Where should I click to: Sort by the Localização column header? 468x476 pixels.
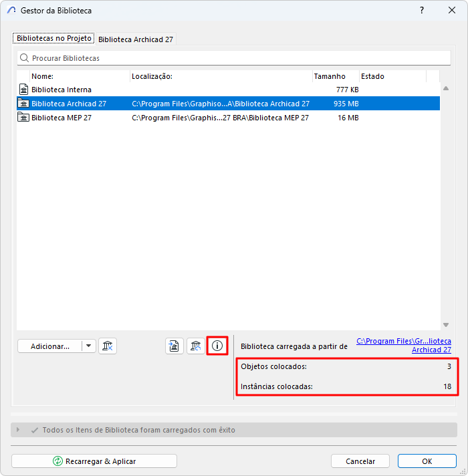pos(221,76)
